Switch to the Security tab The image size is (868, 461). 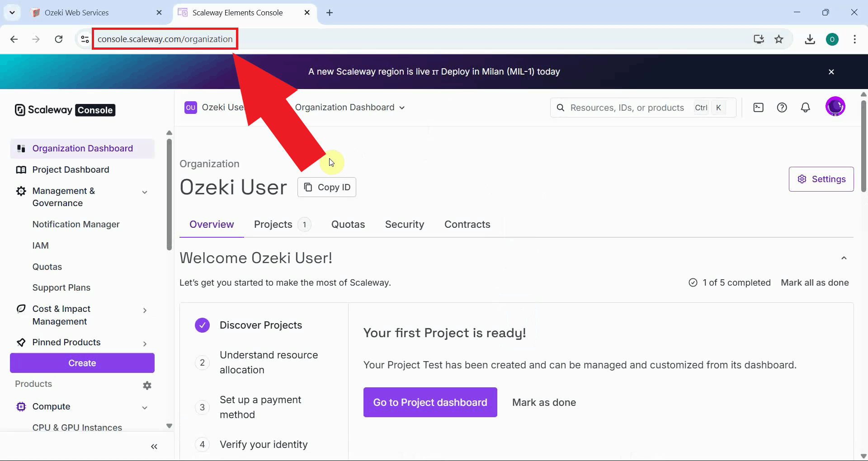point(405,224)
